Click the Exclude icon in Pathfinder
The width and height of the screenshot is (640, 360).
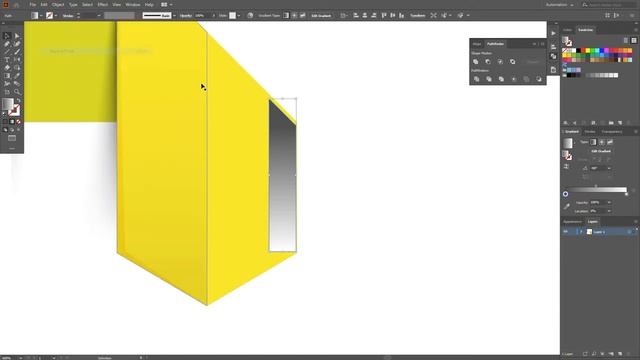[512, 62]
